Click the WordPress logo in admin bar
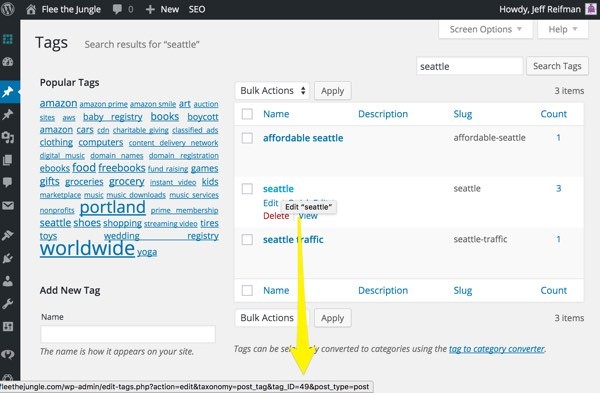The height and width of the screenshot is (393, 600). coord(8,9)
